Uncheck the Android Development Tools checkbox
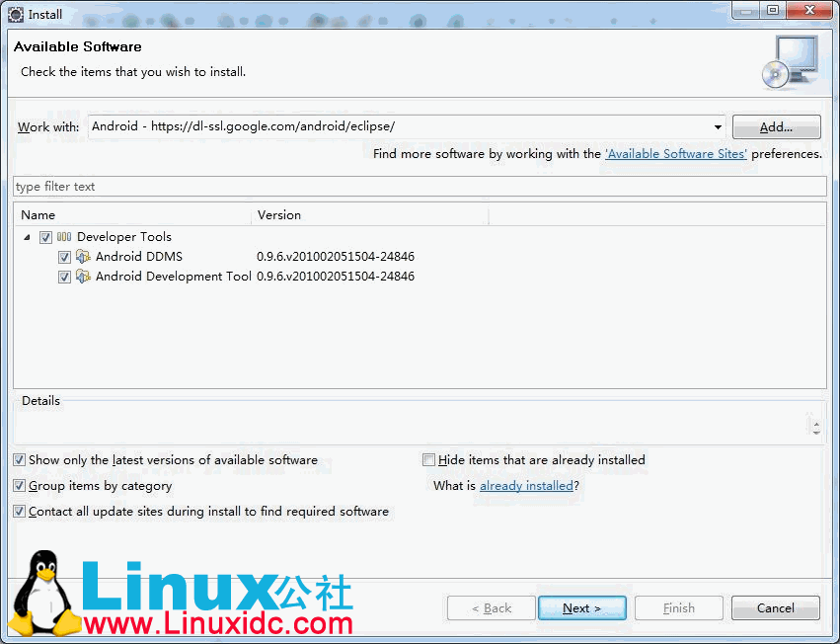This screenshot has width=840, height=644. point(64,277)
